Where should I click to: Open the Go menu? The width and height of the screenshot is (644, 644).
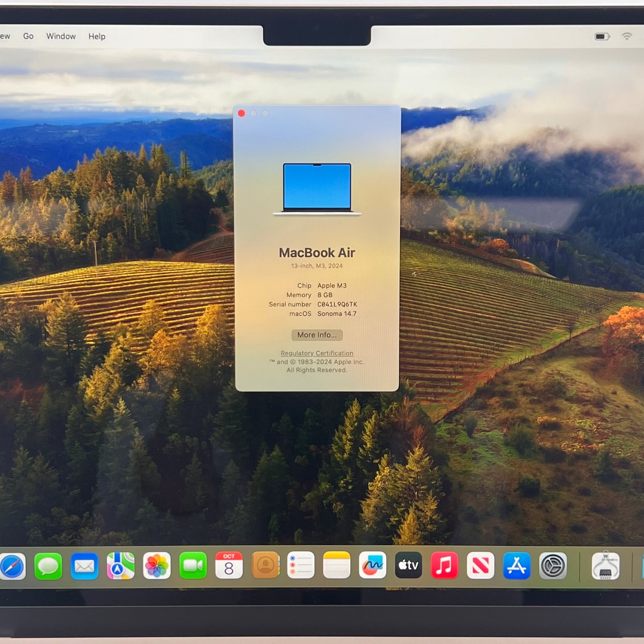[x=28, y=36]
